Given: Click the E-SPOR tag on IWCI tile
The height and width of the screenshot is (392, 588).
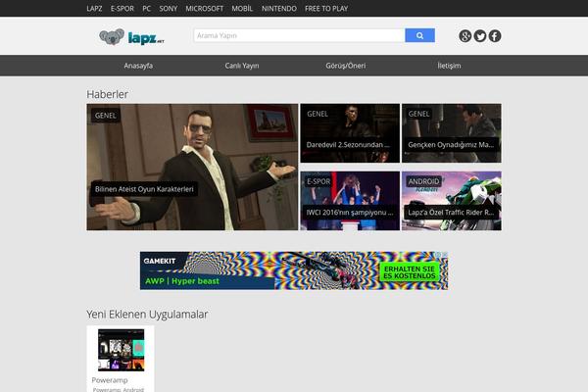Looking at the screenshot, I should 318,181.
